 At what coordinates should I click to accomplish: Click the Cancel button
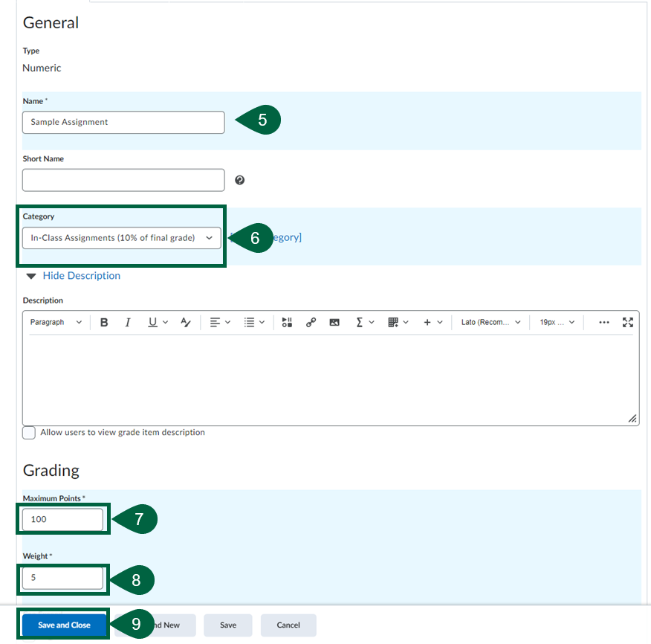tap(288, 625)
